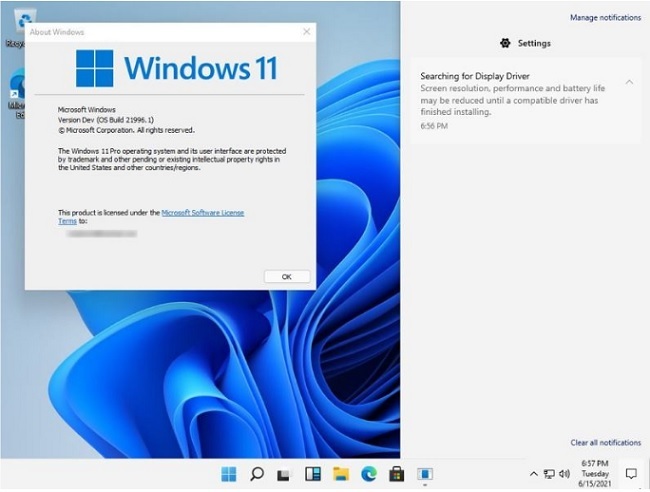Image resolution: width=650 pixels, height=492 pixels.
Task: Open the Microsoft Software License Terms link
Action: click(x=202, y=213)
